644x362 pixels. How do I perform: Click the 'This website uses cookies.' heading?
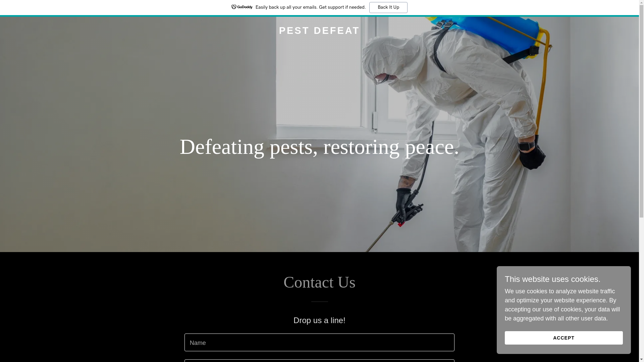point(552,279)
